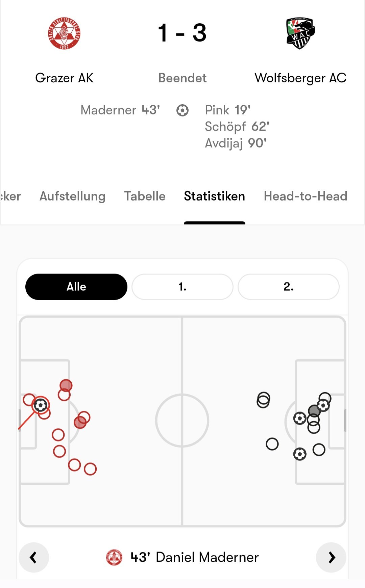Image resolution: width=365 pixels, height=588 pixels.
Task: Open Wolfsberger AC team name link
Action: (300, 78)
